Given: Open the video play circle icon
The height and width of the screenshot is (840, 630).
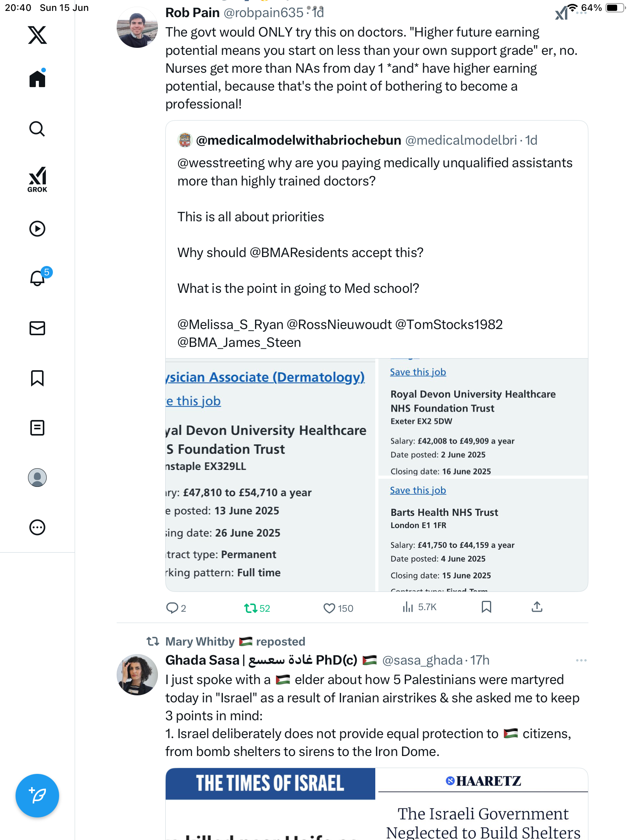Looking at the screenshot, I should 37,229.
